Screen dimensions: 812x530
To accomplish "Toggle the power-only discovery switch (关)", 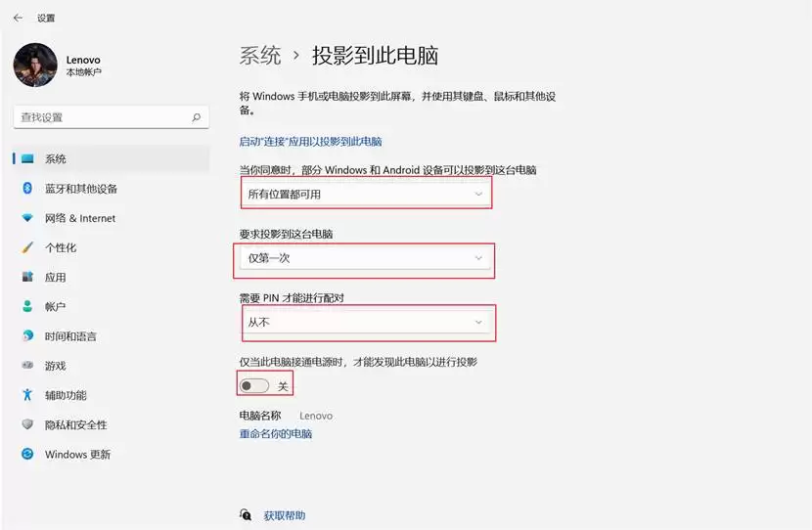I will coord(254,385).
